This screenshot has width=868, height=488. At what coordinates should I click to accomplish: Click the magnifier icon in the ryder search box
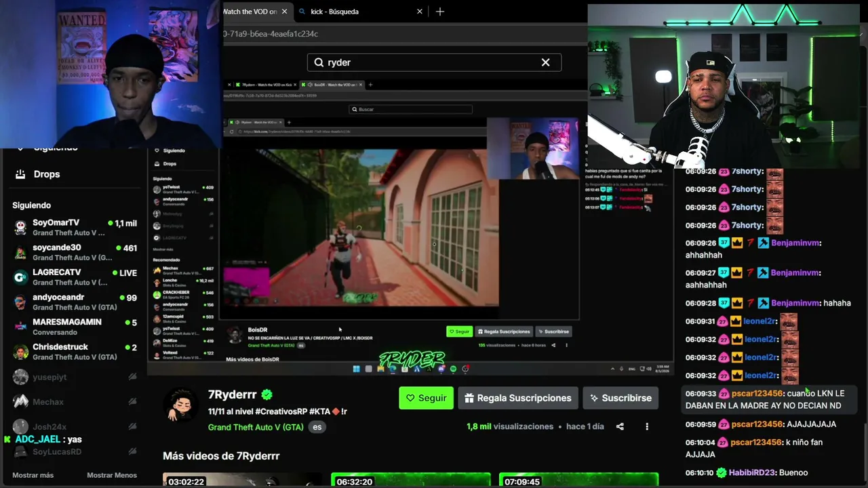point(319,62)
